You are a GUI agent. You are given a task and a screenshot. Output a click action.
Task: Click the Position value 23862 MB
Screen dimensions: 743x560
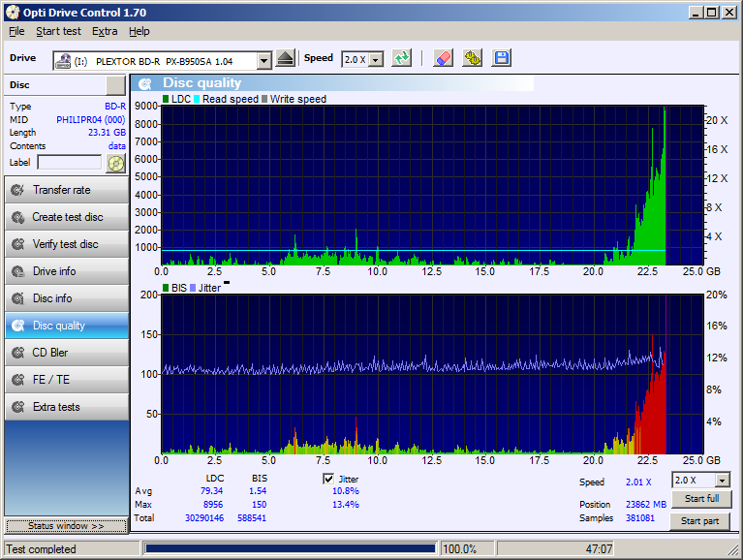pos(646,505)
